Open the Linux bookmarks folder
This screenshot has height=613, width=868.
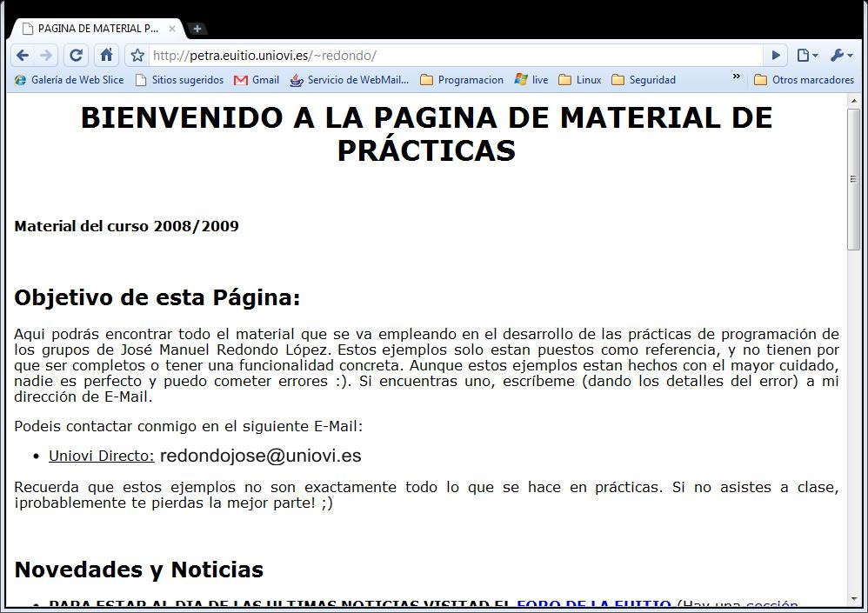tap(579, 80)
